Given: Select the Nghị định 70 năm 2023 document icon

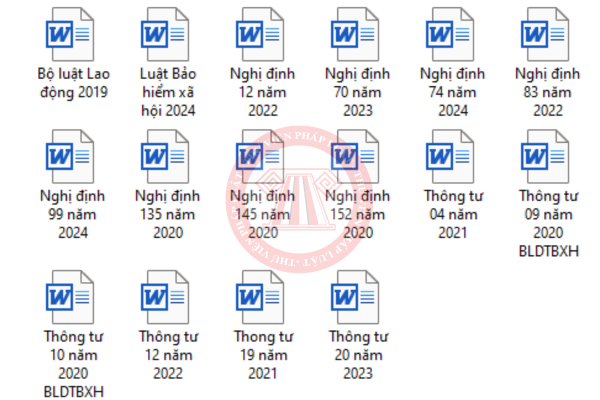Looking at the screenshot, I should pos(355,34).
